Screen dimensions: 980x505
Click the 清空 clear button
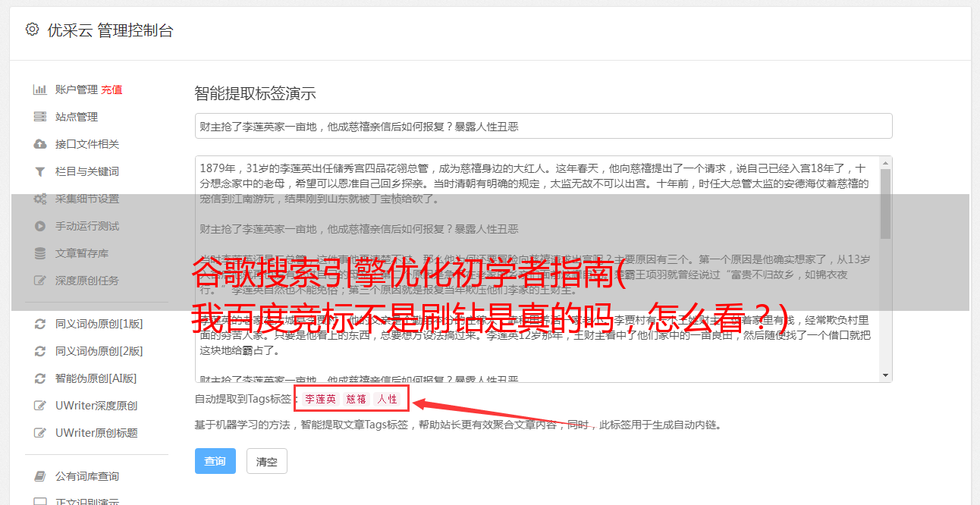pyautogui.click(x=267, y=461)
